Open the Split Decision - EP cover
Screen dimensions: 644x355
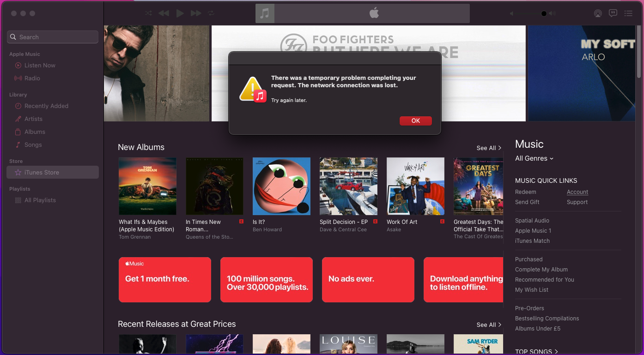[x=348, y=186]
